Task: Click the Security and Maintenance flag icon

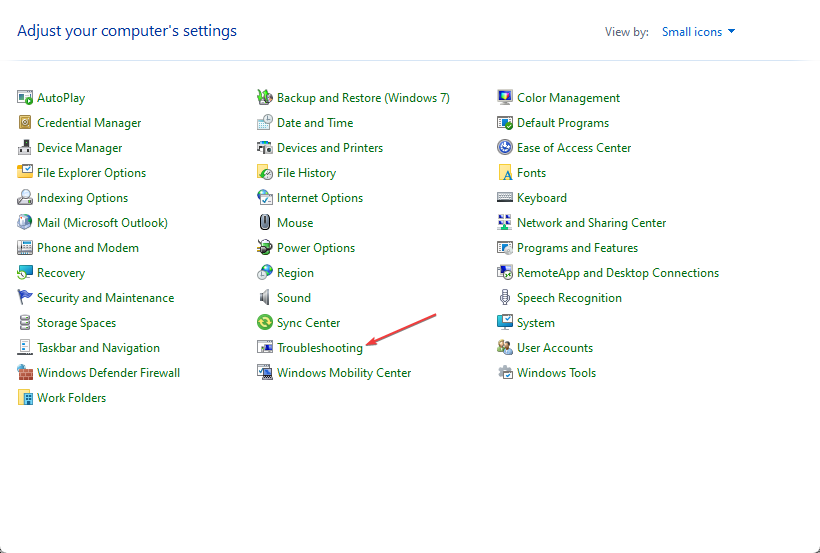Action: [25, 298]
